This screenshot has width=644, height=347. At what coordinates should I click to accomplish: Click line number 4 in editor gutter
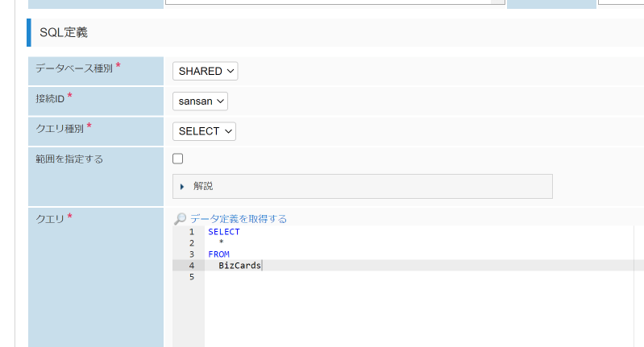tap(191, 266)
